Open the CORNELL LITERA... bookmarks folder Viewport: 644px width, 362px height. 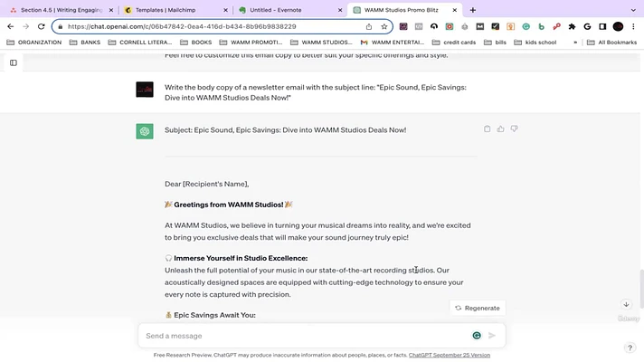(x=140, y=43)
